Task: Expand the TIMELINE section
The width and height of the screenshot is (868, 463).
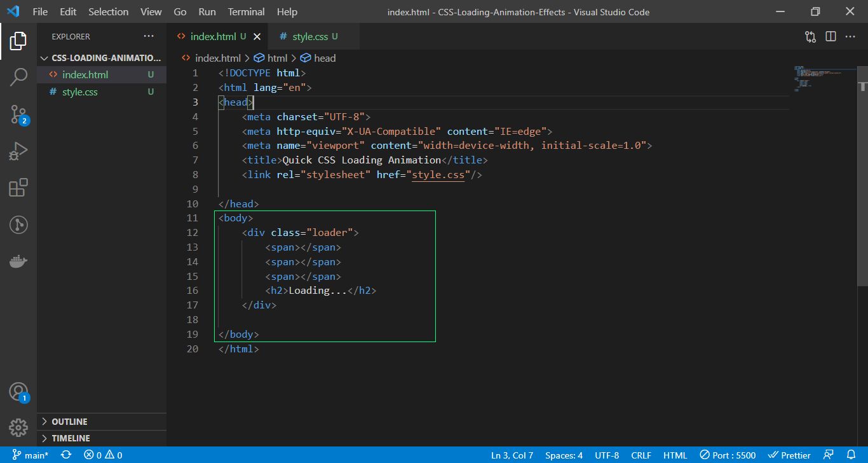Action: (x=102, y=438)
